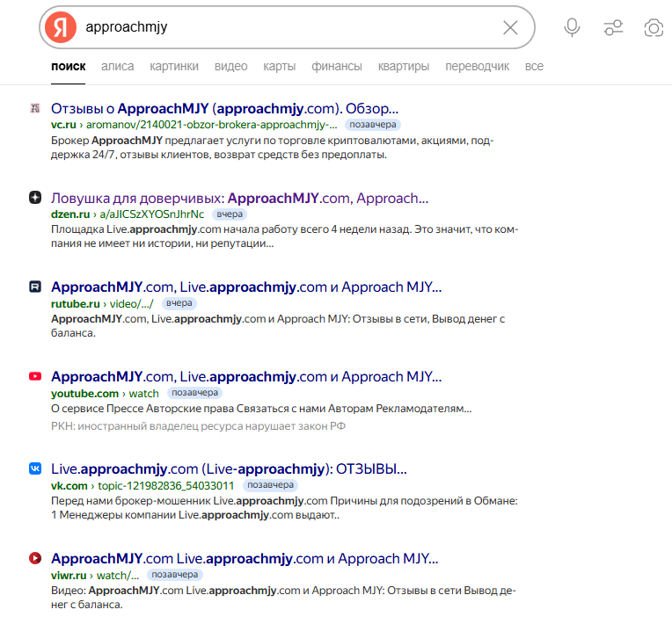This screenshot has height=617, width=672.
Task: Switch to the видео tab
Action: [x=231, y=67]
